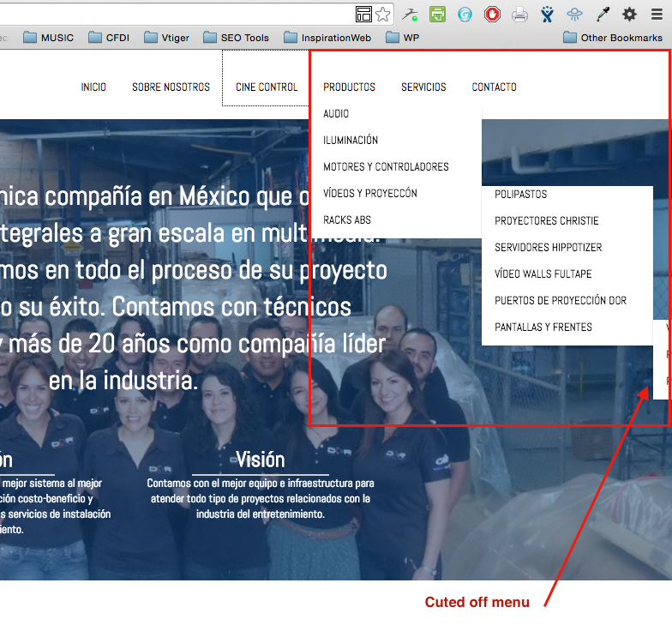Open the Chrome hamburger menu
Screen dimensions: 672x637
pos(657,14)
